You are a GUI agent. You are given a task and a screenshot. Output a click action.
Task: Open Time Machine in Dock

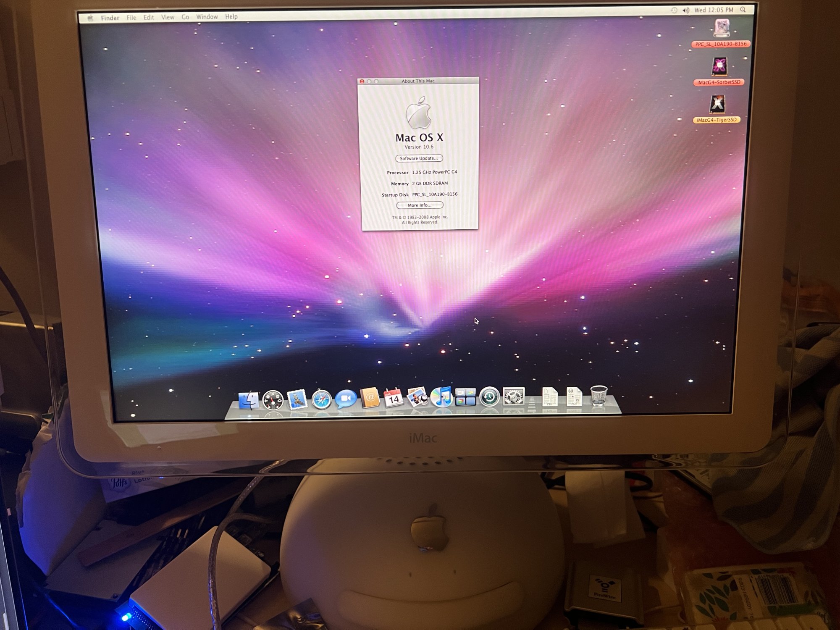(x=489, y=396)
